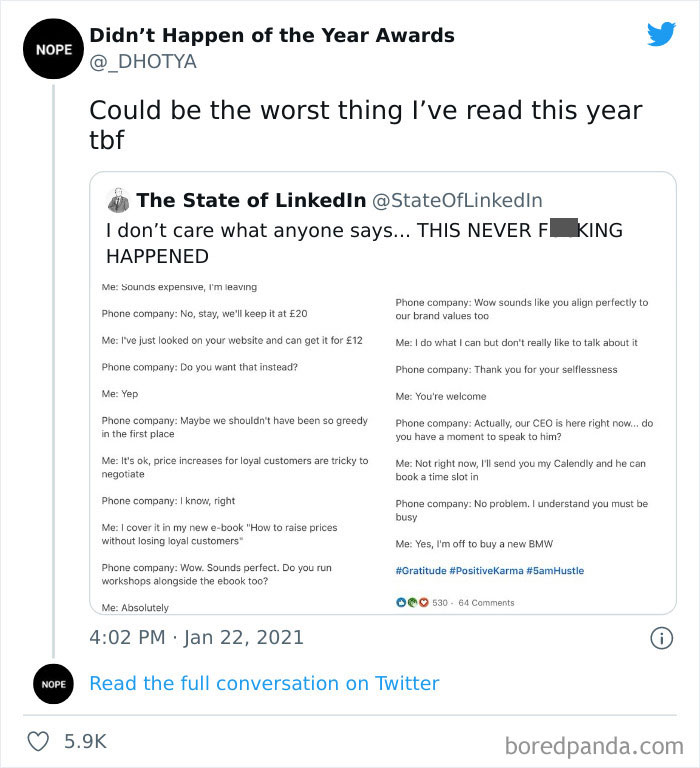Viewport: 700px width, 768px height.
Task: Click the @StateOfLinkedIn handle
Action: [x=457, y=201]
